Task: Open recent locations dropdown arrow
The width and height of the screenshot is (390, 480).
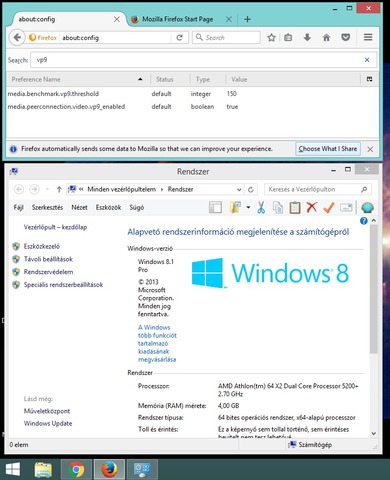Action: tap(47, 189)
